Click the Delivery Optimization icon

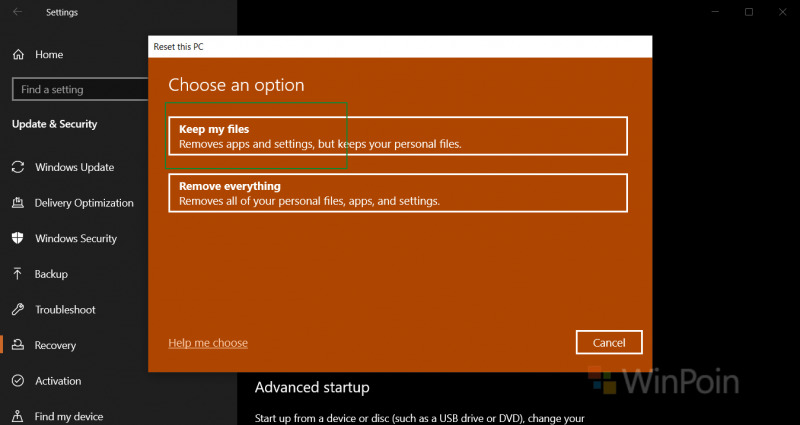click(18, 203)
